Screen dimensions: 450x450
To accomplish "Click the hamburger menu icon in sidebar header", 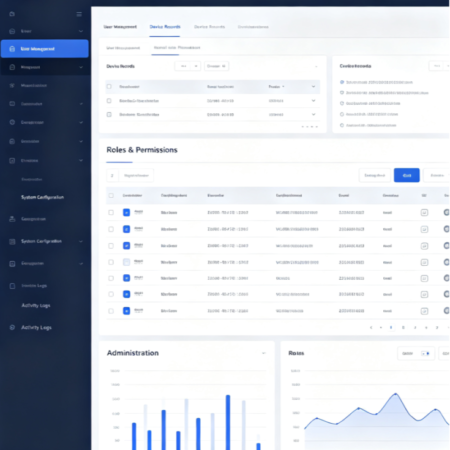I will (79, 14).
